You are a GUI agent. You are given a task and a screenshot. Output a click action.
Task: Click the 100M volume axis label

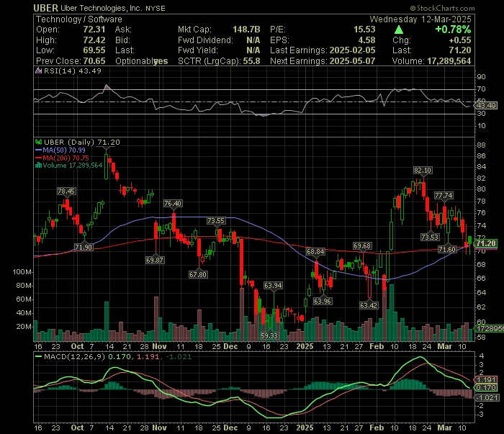tap(22, 272)
